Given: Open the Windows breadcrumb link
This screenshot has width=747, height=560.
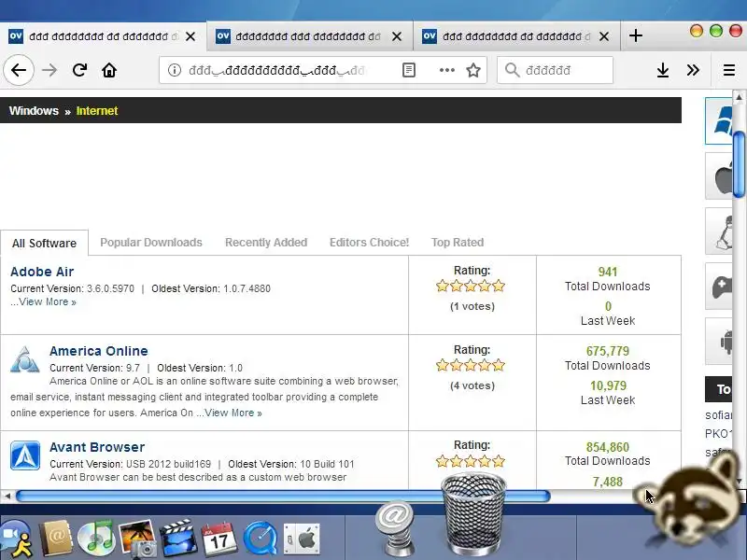Looking at the screenshot, I should 34,111.
